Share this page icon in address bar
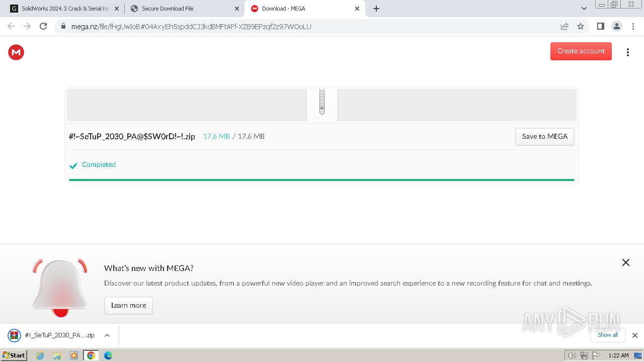This screenshot has width=644, height=362. [x=565, y=26]
